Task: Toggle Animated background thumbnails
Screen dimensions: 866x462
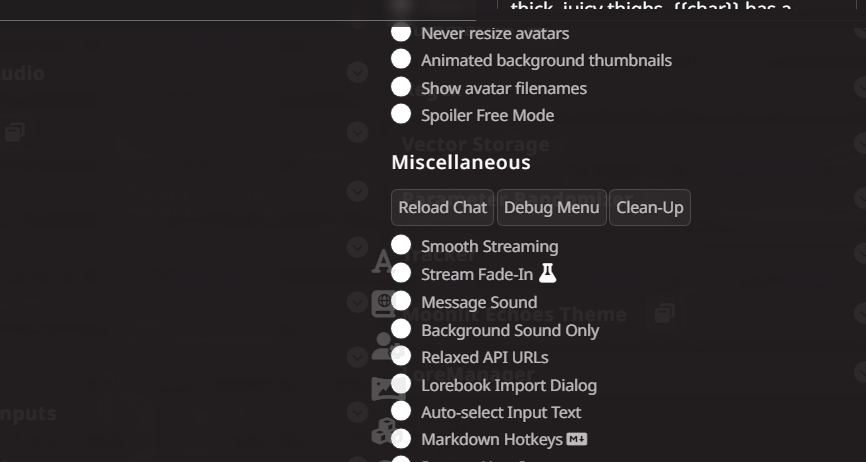Action: 401,59
